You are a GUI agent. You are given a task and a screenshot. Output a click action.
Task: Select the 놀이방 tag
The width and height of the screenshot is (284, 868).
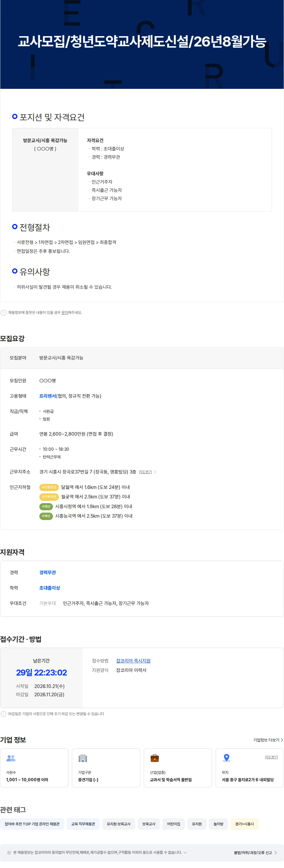218,824
